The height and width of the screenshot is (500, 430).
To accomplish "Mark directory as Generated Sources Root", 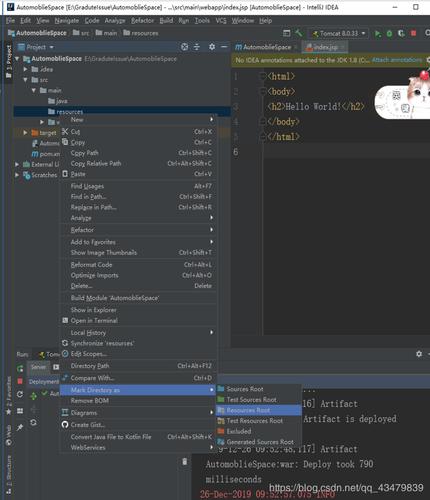I will click(259, 442).
